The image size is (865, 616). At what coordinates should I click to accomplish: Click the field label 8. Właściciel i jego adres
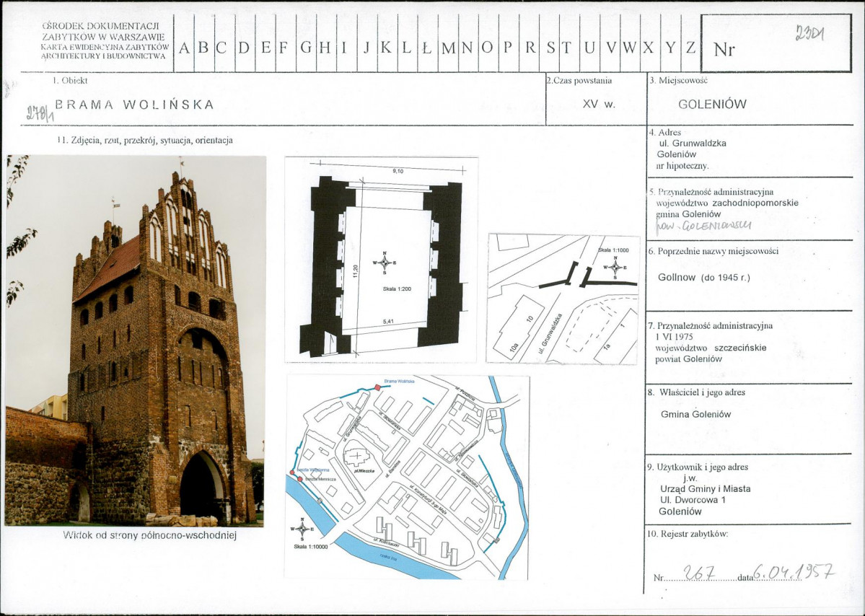697,392
